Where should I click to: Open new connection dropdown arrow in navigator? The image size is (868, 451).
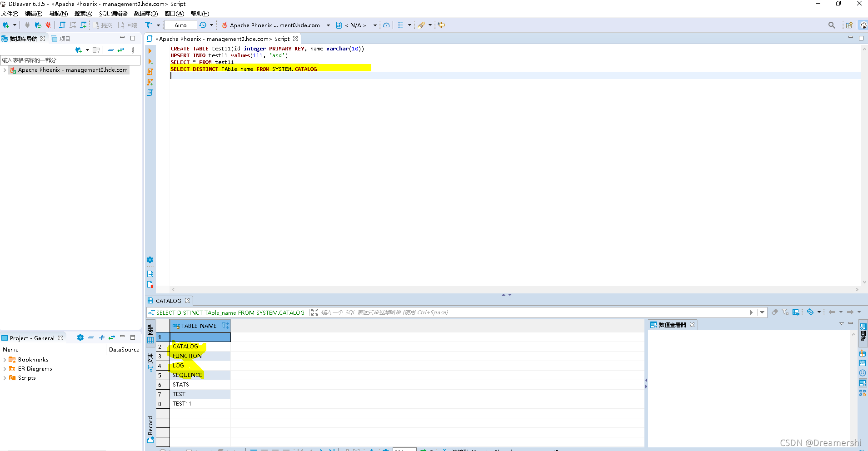pyautogui.click(x=87, y=50)
